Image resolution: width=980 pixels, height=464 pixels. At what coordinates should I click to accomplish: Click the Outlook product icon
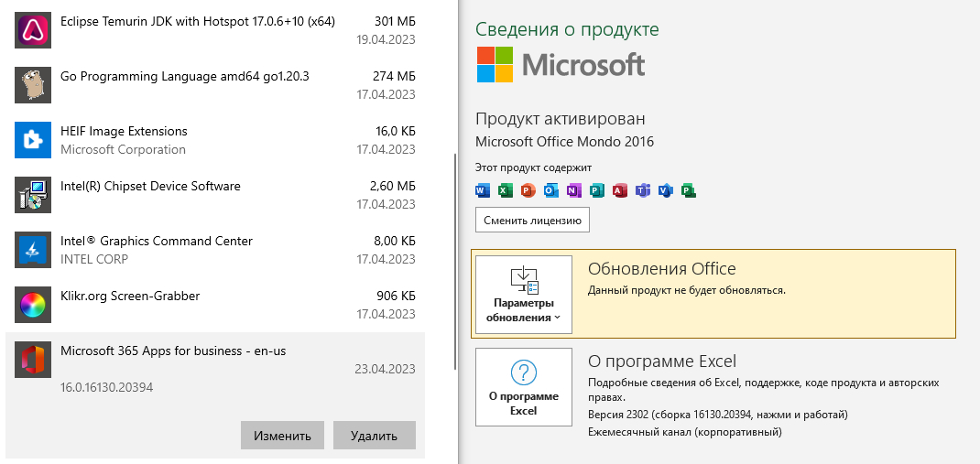[x=551, y=190]
